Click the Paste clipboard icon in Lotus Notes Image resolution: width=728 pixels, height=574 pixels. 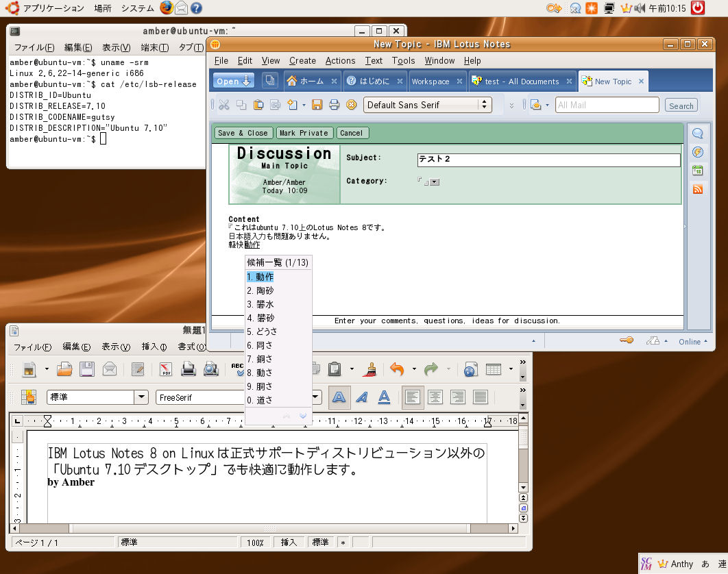pyautogui.click(x=258, y=105)
